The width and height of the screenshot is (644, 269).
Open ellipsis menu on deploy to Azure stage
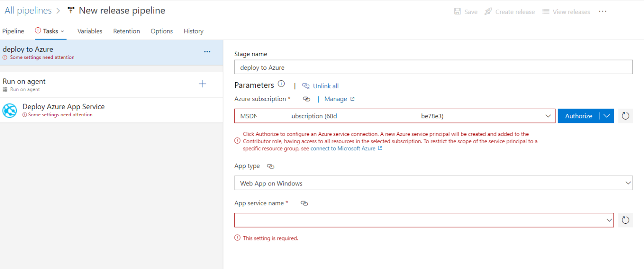click(x=207, y=51)
